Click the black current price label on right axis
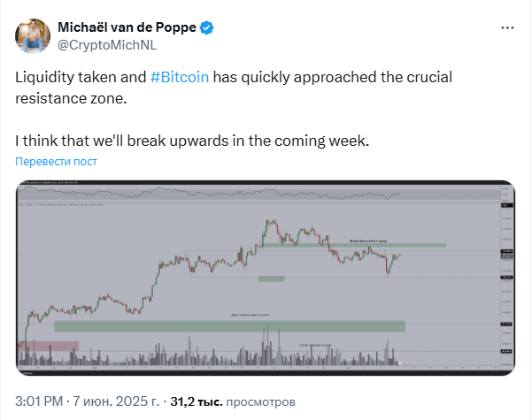Viewport: 532px width, 420px height. 507,255
